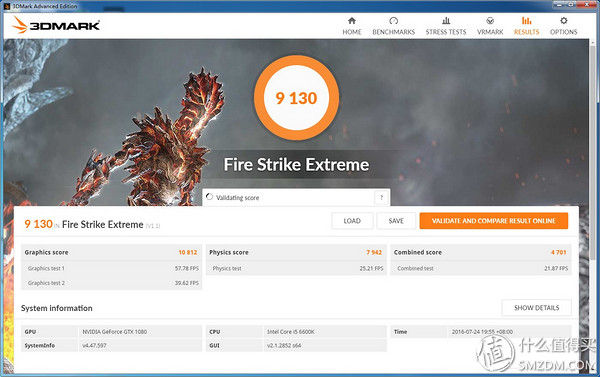The height and width of the screenshot is (377, 600).
Task: Open the VRMark icon
Action: click(490, 21)
